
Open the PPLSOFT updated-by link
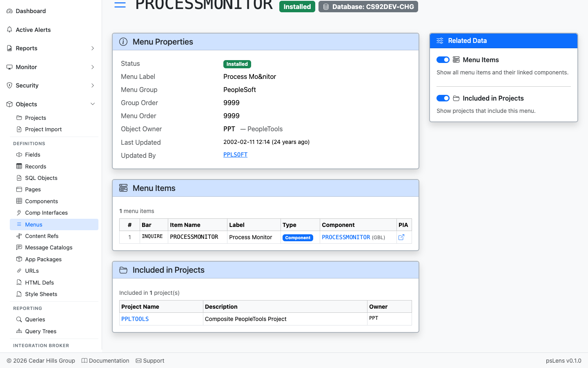(x=235, y=155)
